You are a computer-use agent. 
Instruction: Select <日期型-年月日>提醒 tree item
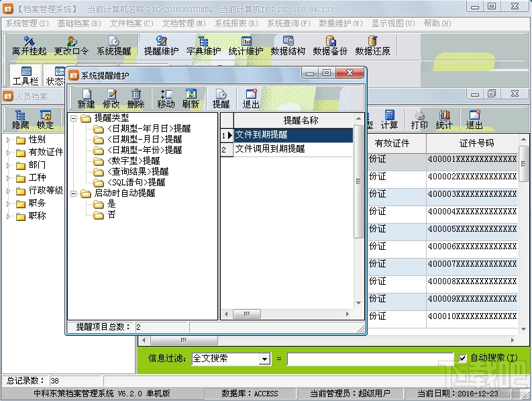coord(149,129)
